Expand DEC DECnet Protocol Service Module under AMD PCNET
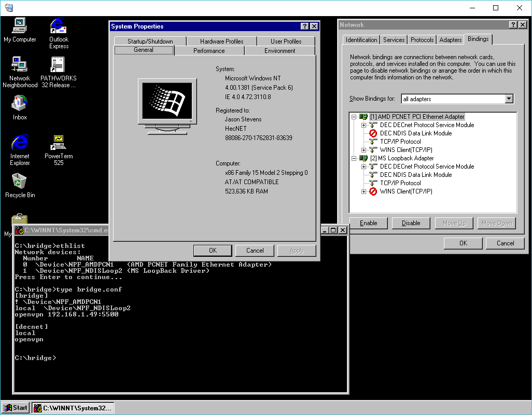 tap(363, 125)
